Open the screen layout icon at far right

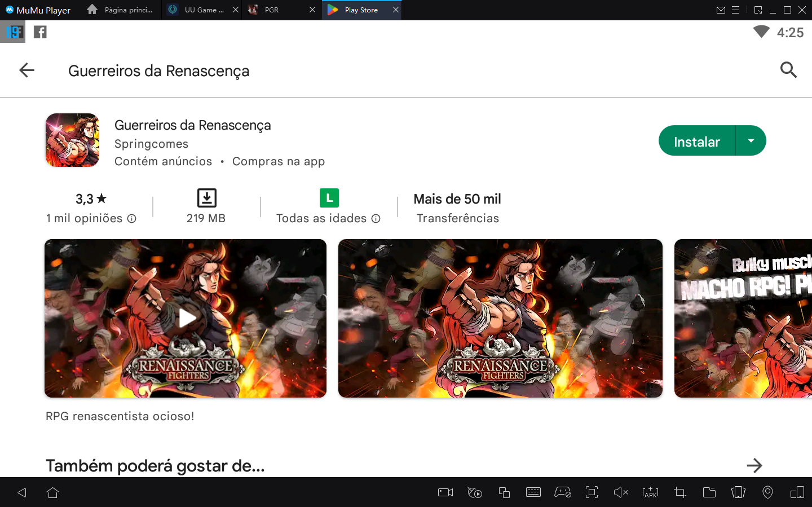[797, 492]
